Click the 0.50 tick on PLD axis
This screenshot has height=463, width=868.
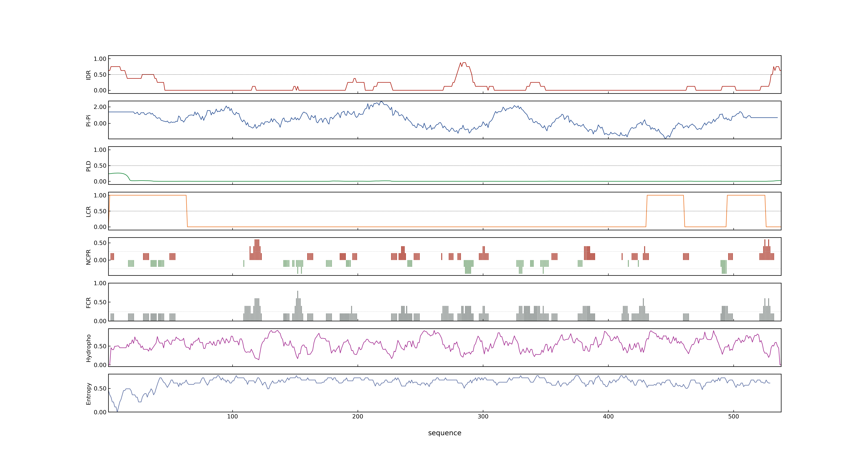point(100,166)
